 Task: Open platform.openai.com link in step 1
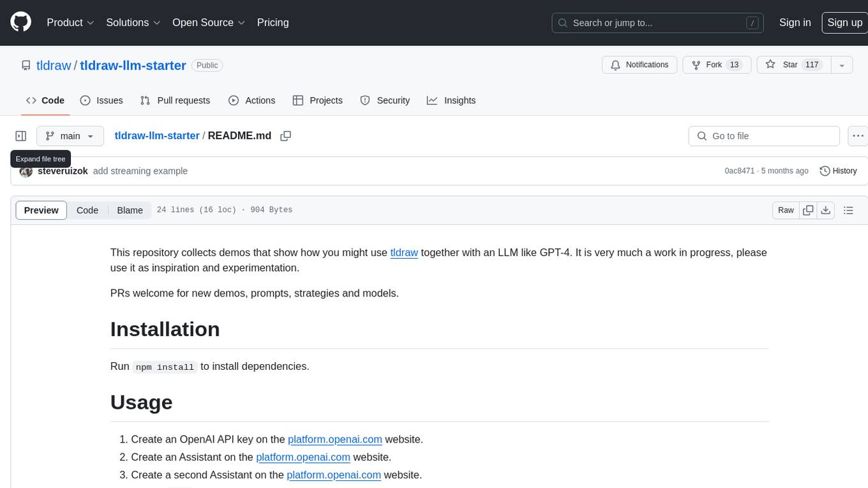click(335, 439)
